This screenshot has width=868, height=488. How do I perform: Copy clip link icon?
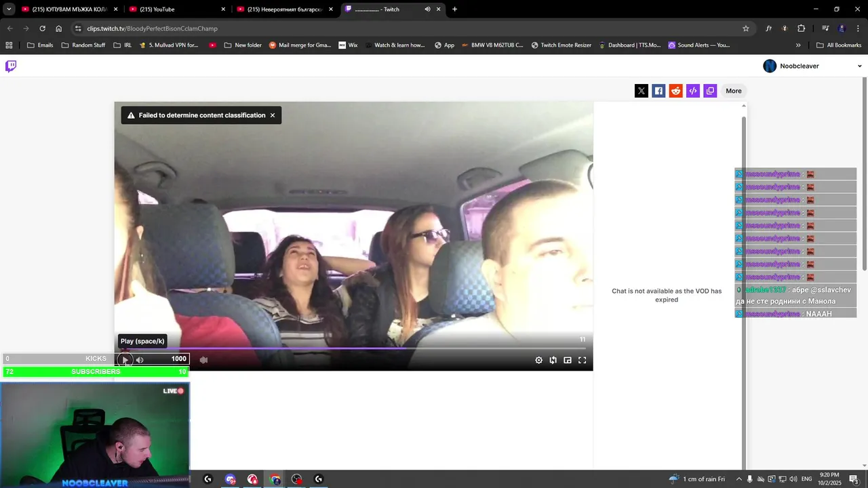click(x=710, y=91)
